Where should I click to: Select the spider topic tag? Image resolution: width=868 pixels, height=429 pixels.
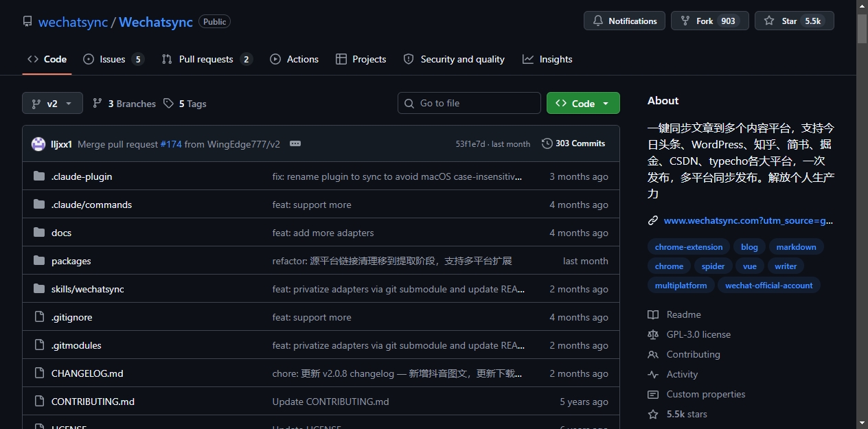(713, 266)
